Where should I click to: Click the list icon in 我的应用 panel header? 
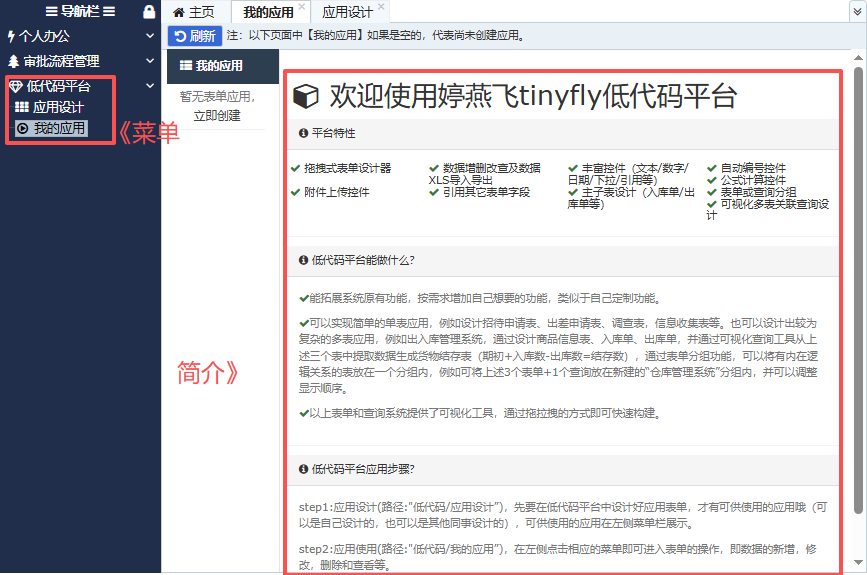[186, 66]
